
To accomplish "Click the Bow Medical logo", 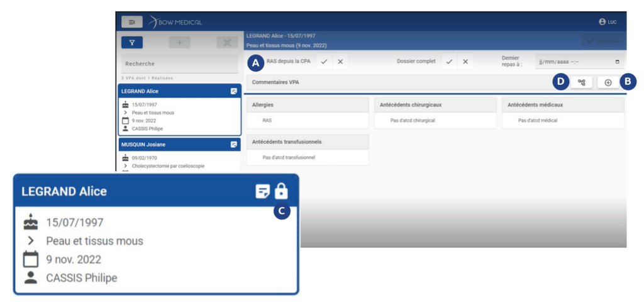I will point(175,22).
